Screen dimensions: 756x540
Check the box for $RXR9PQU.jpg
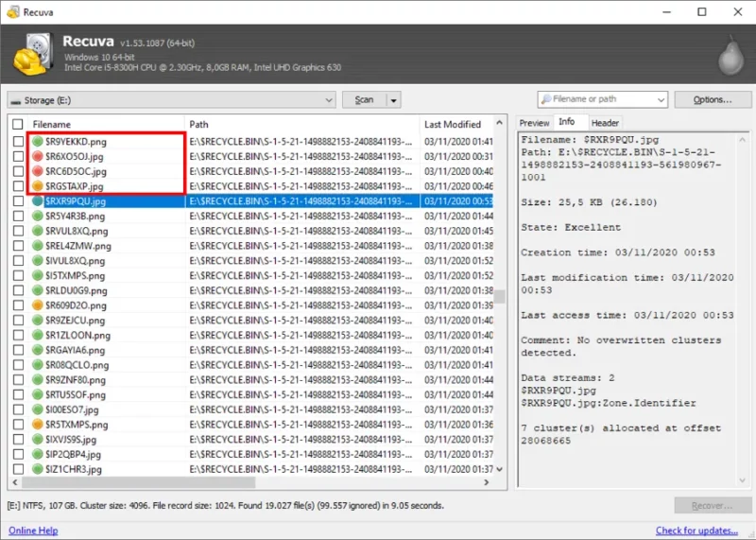18,201
